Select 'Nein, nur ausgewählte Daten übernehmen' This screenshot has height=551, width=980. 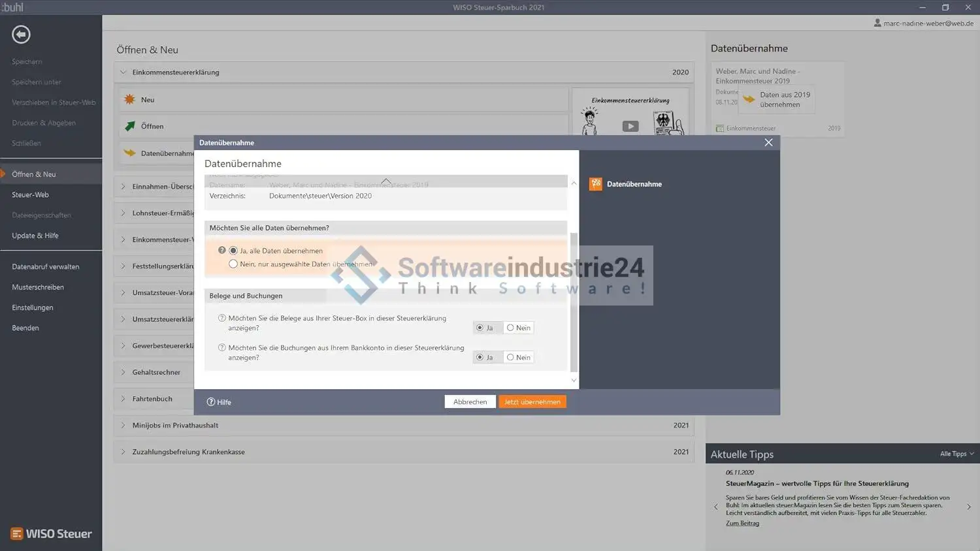[233, 264]
